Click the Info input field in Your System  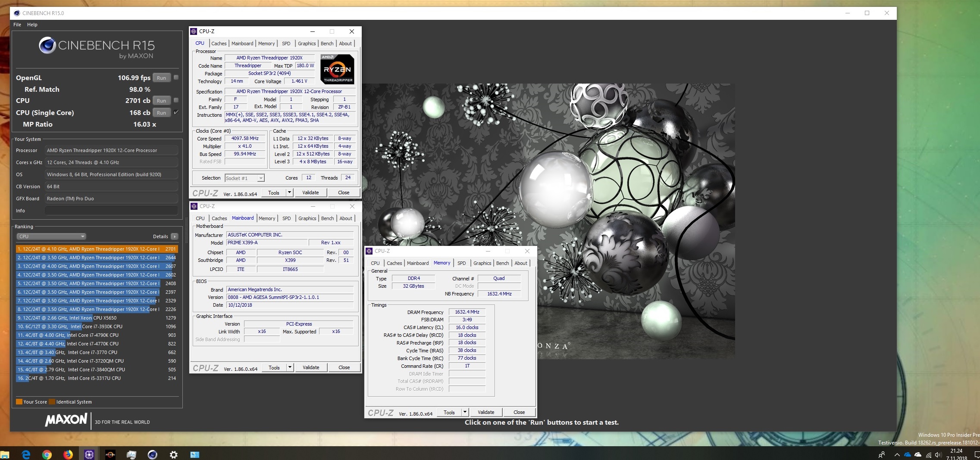[111, 211]
